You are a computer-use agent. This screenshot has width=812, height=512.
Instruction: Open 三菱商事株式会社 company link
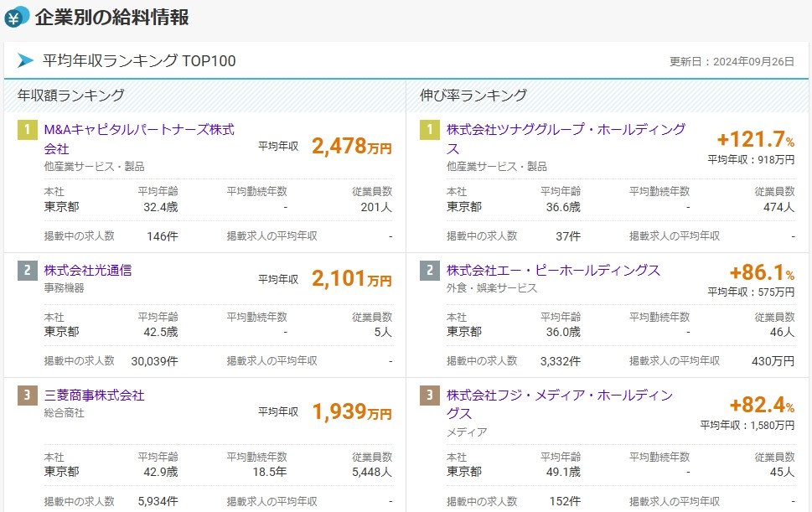point(94,396)
